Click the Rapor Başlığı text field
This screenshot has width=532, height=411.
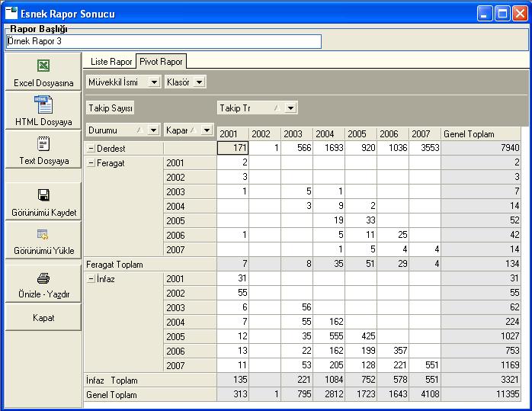[x=164, y=41]
